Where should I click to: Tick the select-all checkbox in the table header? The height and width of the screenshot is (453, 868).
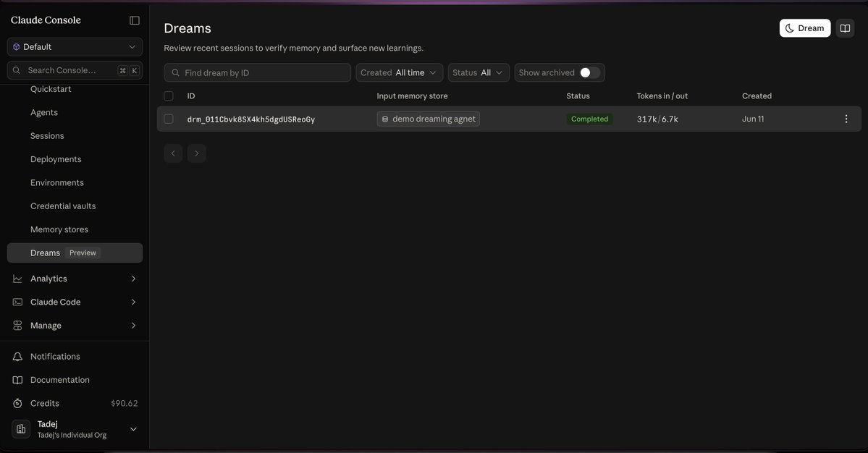169,96
